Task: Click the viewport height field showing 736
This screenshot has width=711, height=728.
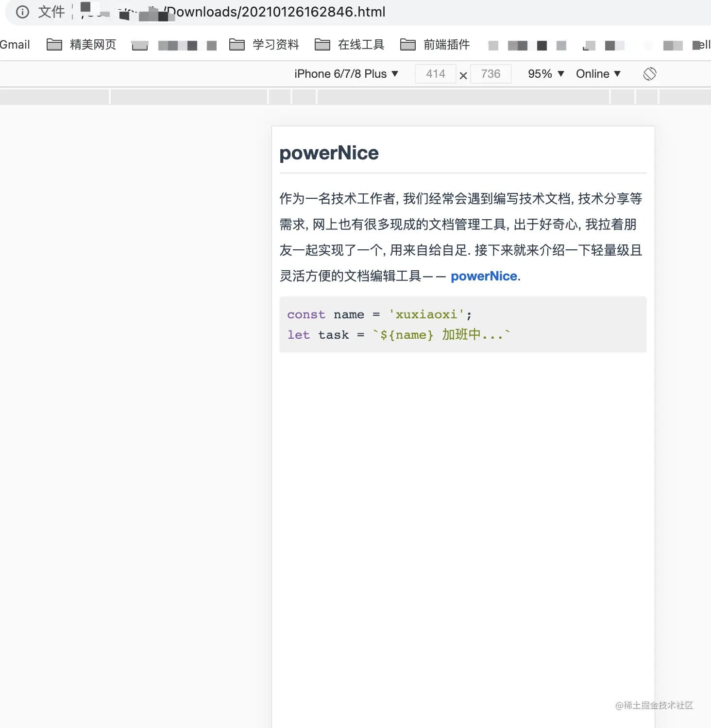Action: [491, 74]
